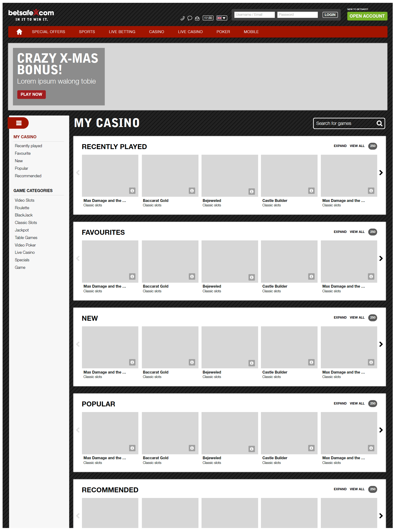The width and height of the screenshot is (396, 532).
Task: Open Video Poker category
Action: click(x=25, y=245)
